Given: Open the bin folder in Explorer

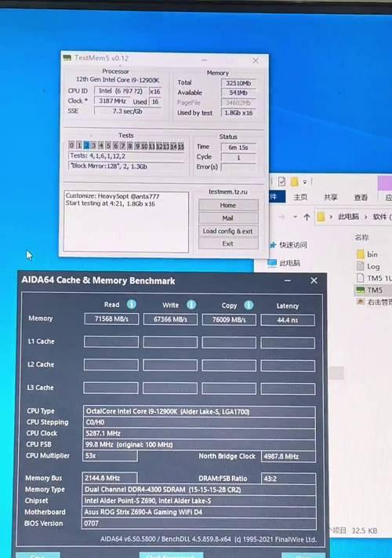Looking at the screenshot, I should tap(367, 254).
